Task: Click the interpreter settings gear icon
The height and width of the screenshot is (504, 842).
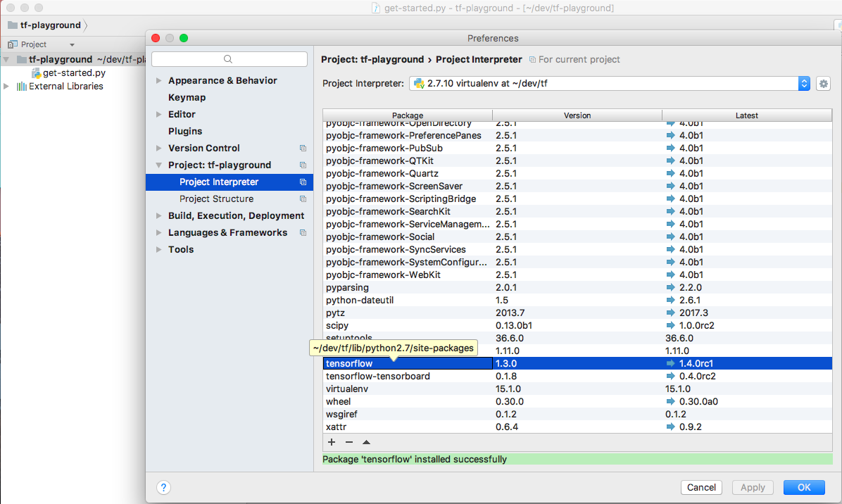Action: [x=823, y=84]
